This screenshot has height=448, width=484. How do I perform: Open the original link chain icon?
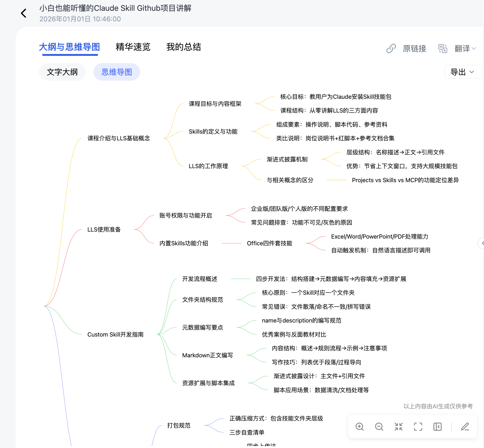[x=391, y=49]
